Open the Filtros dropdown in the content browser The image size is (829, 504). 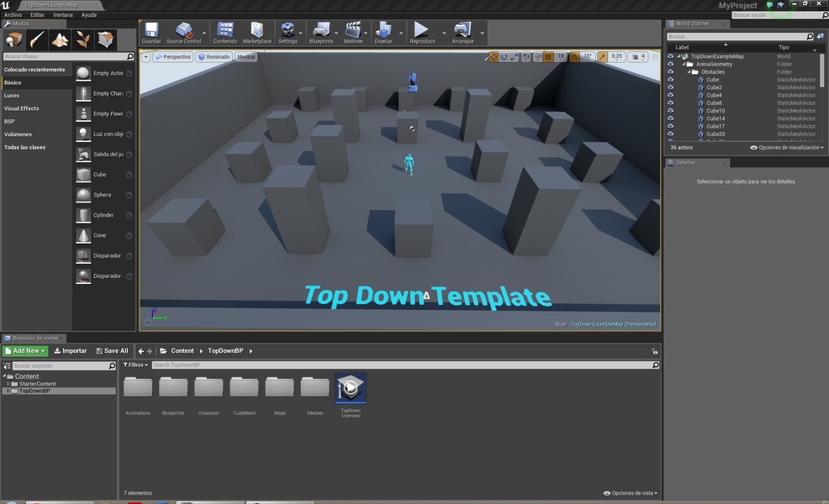[x=135, y=365]
